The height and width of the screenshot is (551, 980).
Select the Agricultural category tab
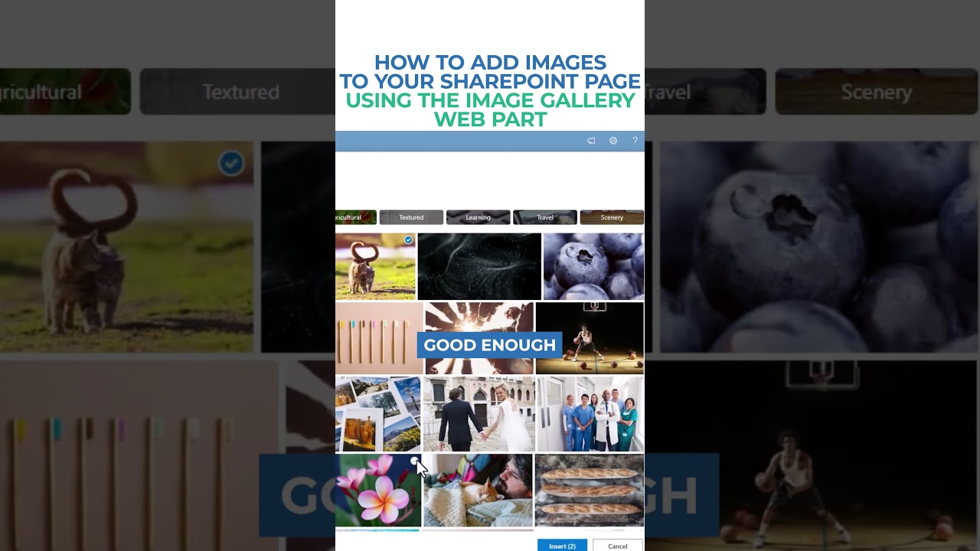(x=356, y=217)
